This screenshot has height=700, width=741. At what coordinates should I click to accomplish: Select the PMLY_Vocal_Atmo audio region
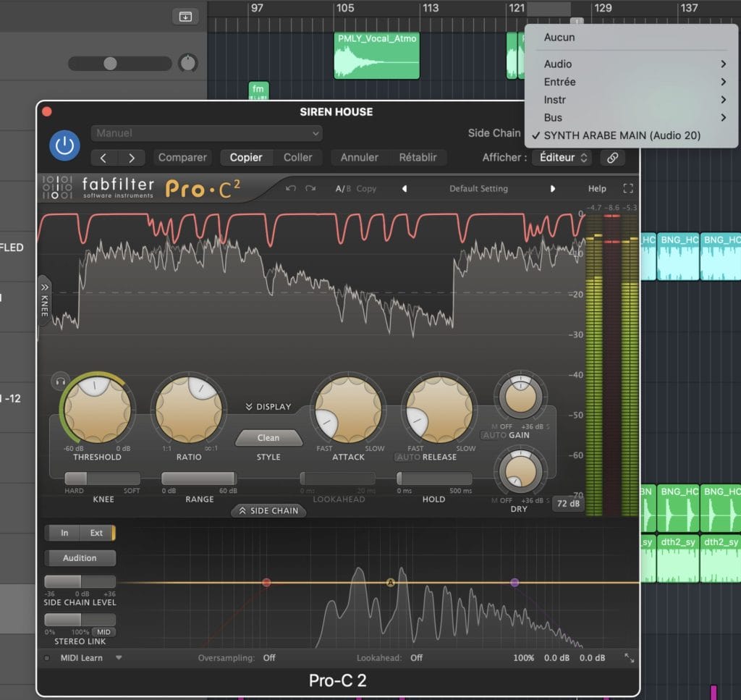pos(376,55)
